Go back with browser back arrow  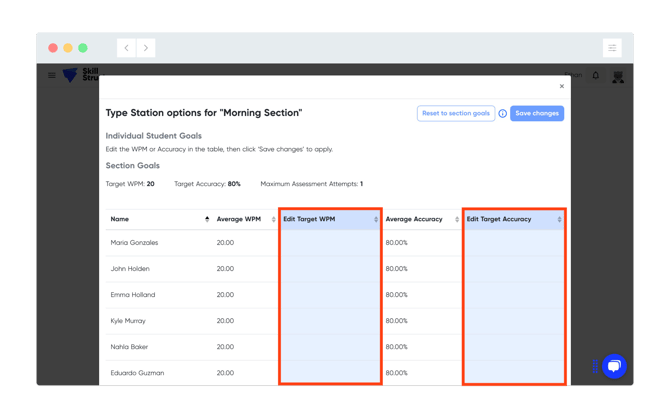pos(127,48)
